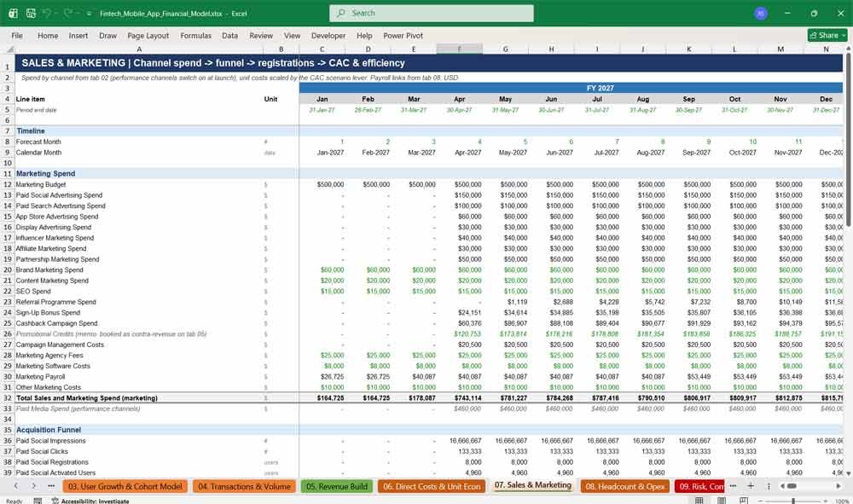This screenshot has width=853, height=504.
Task: Click the next sheet navigation arrow
Action: (34, 486)
